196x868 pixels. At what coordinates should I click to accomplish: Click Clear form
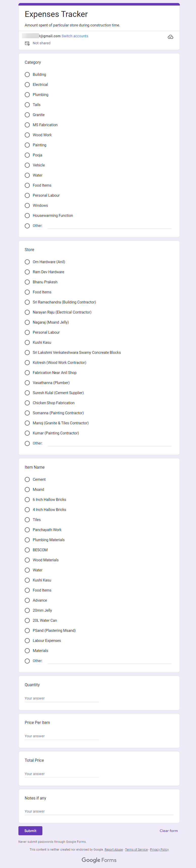169,830
